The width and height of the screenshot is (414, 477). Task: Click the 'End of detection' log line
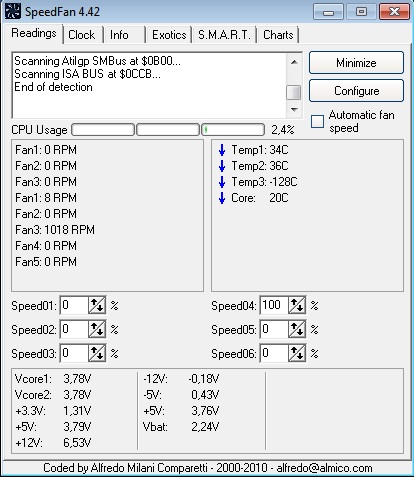coord(53,87)
